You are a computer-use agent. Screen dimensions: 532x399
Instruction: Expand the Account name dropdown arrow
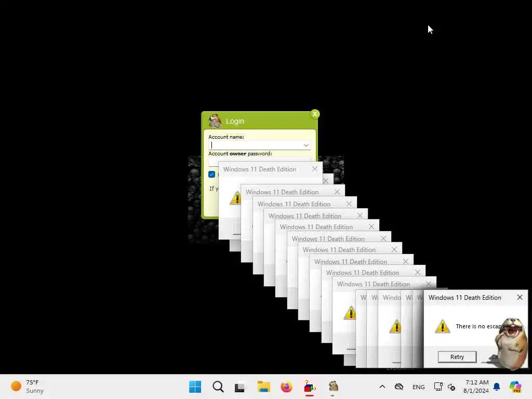(x=306, y=145)
